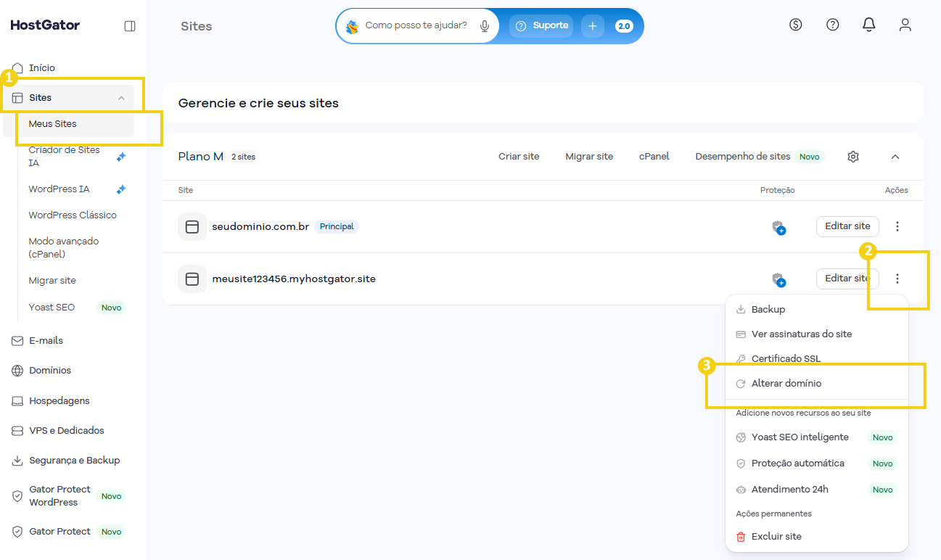Collapse the Plano M section chevron
941x560 pixels.
[x=895, y=157]
